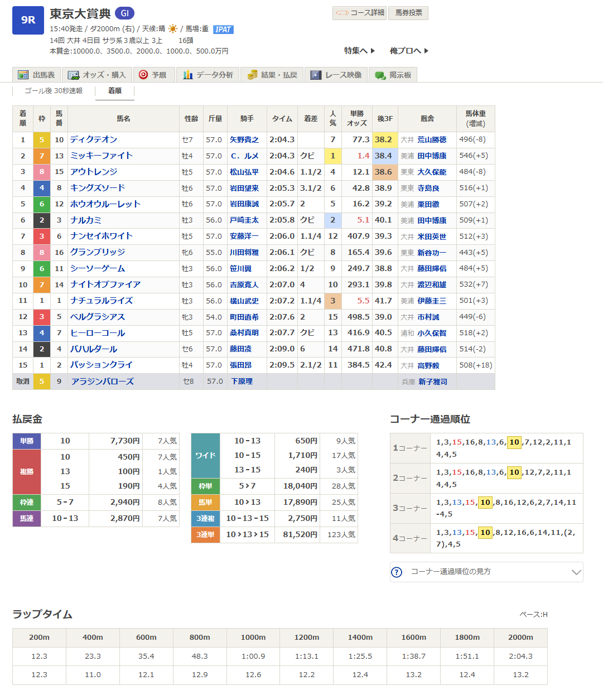Expand コーナー通過順位の見方 chevron

click(576, 572)
